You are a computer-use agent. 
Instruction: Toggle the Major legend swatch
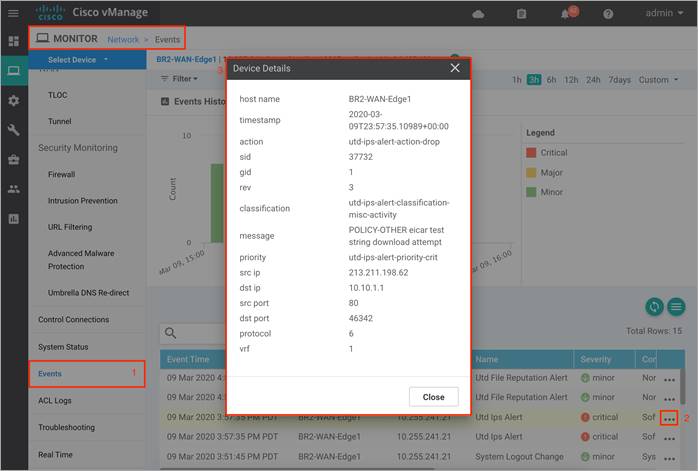[x=531, y=172]
